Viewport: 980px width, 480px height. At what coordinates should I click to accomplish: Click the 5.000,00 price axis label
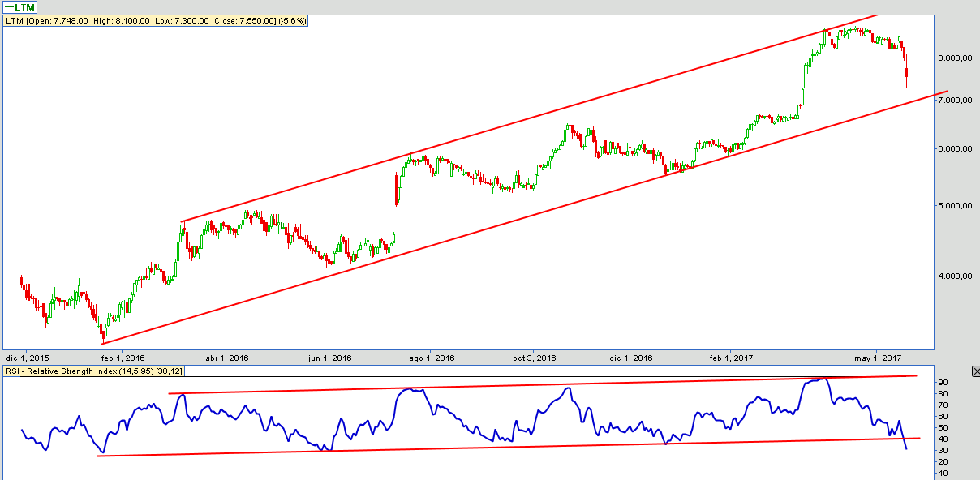[x=955, y=206]
